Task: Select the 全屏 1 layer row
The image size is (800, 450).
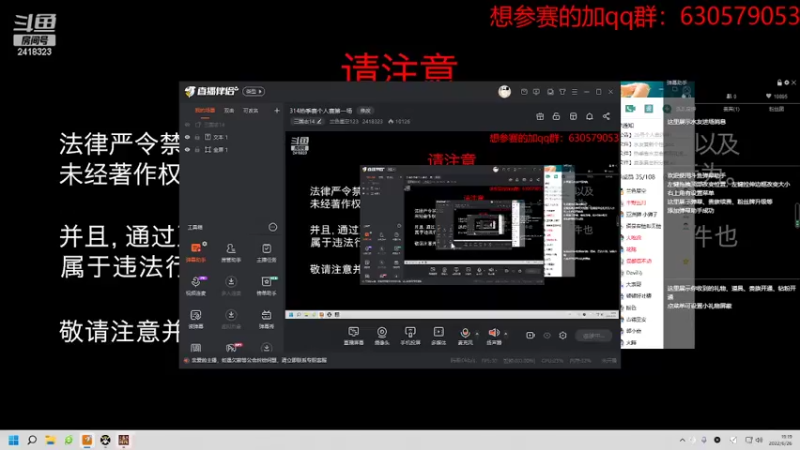Action: click(x=232, y=149)
